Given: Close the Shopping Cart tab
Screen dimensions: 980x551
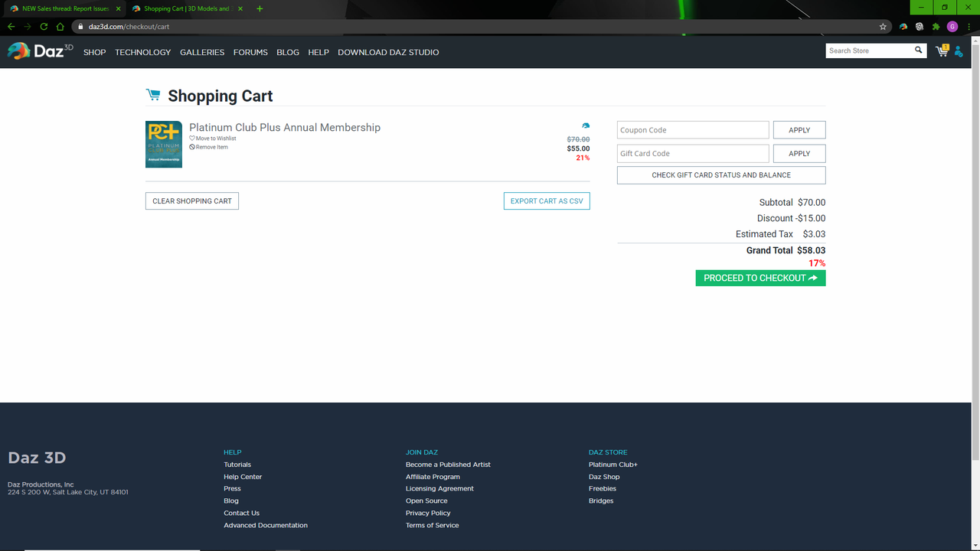Looking at the screenshot, I should (x=240, y=8).
